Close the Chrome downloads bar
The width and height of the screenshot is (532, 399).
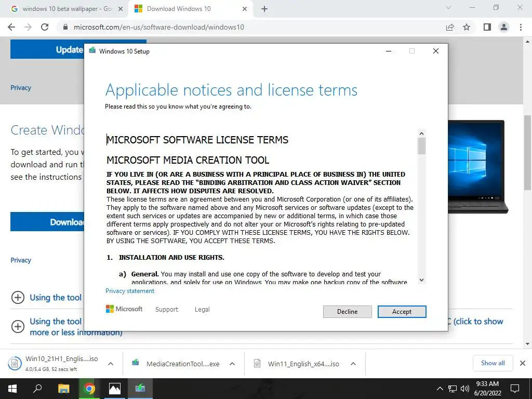pos(523,363)
